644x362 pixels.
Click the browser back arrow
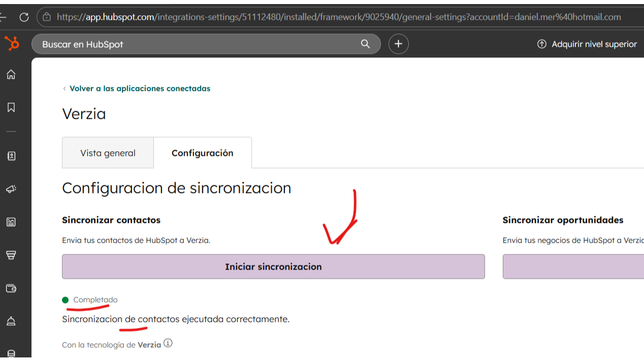[x=3, y=17]
